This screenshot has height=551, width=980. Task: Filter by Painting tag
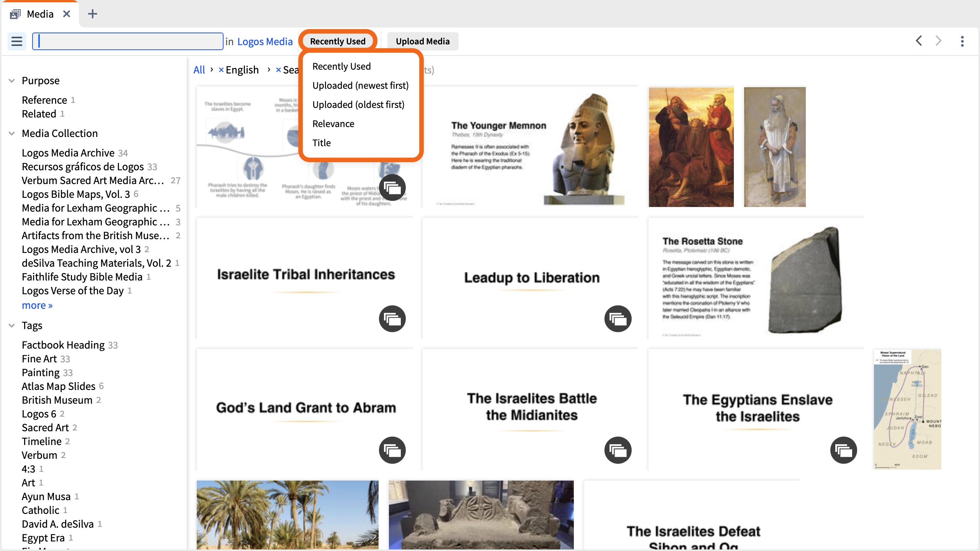(41, 373)
